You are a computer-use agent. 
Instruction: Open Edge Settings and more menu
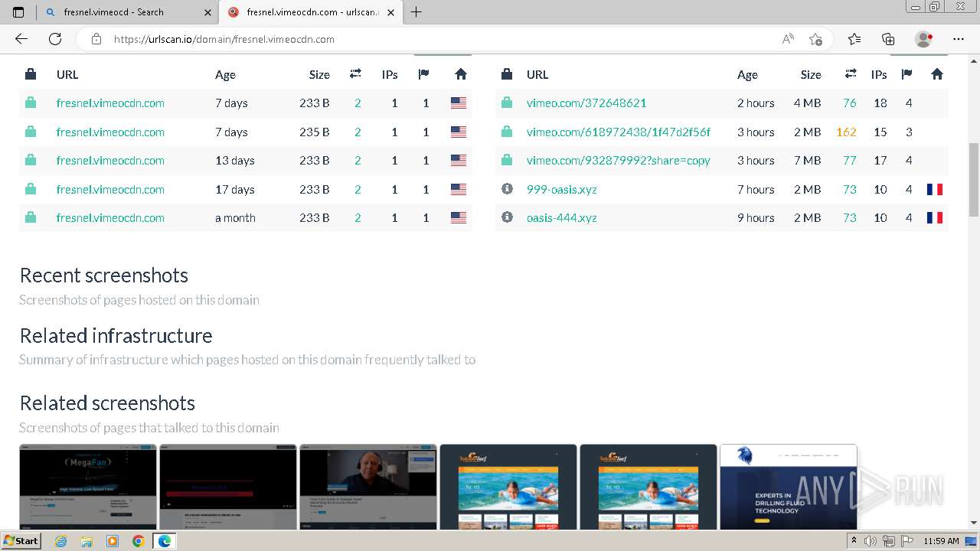[x=959, y=39]
